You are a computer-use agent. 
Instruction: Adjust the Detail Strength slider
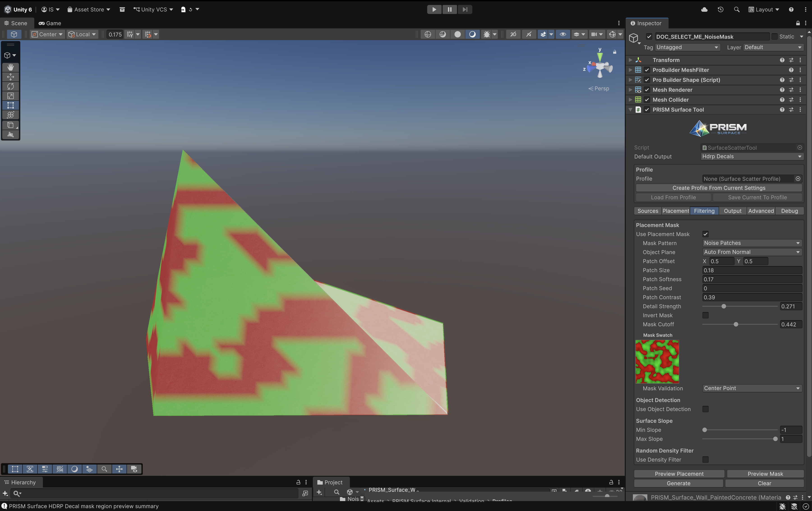[x=740, y=306]
